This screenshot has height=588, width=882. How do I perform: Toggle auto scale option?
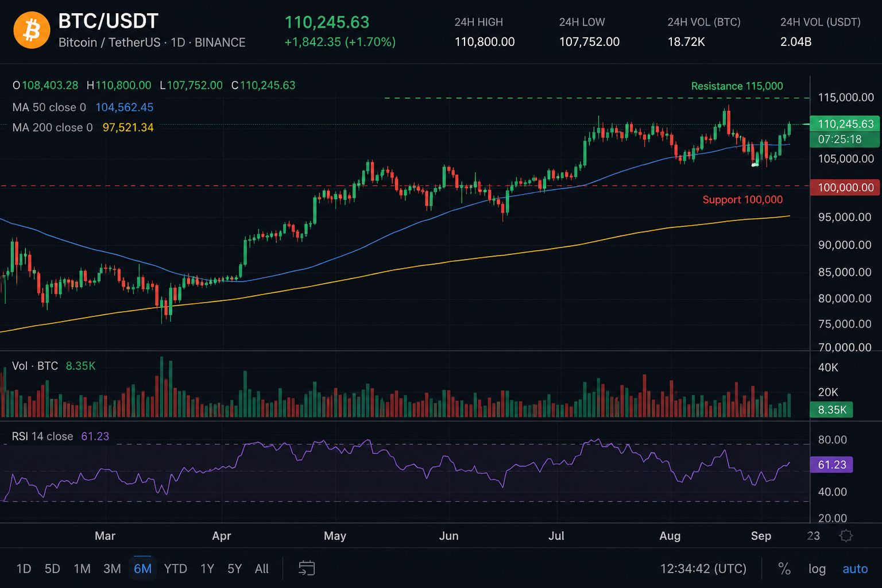pos(855,568)
